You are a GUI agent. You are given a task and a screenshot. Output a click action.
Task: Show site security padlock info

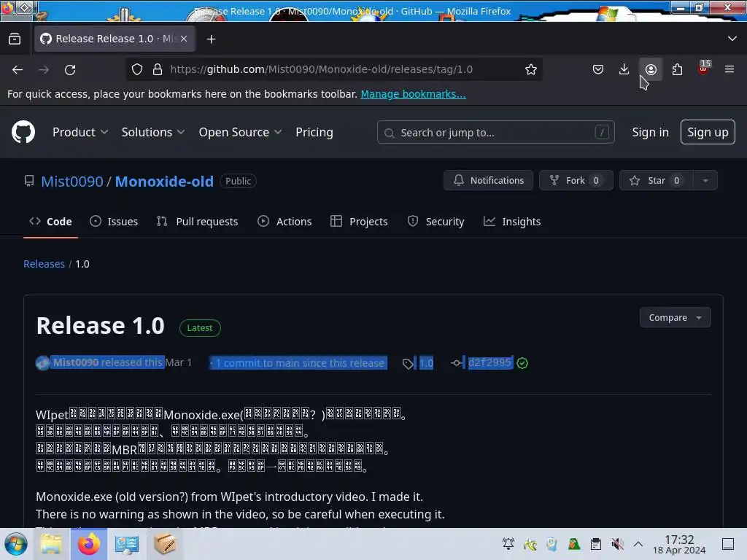[158, 69]
